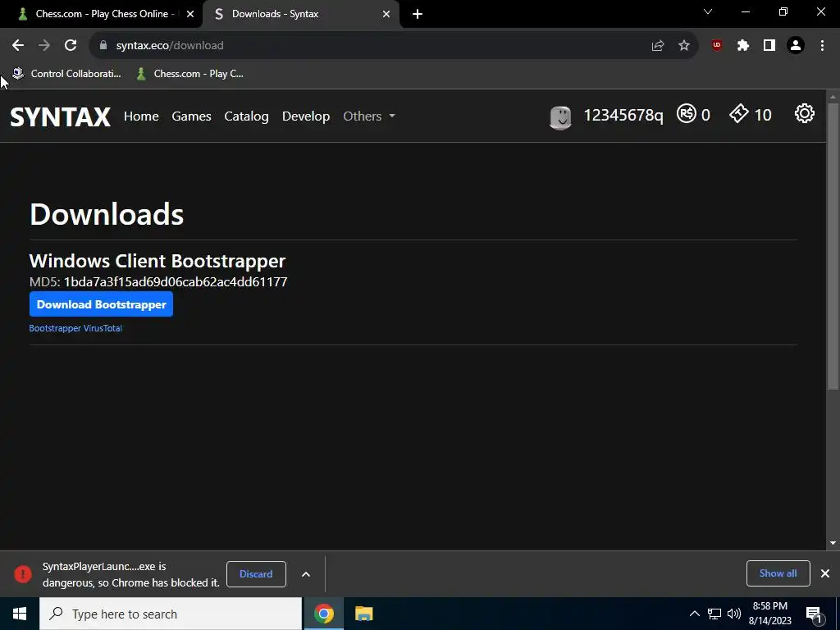
Task: Open the Extensions puzzle icon
Action: (742, 46)
